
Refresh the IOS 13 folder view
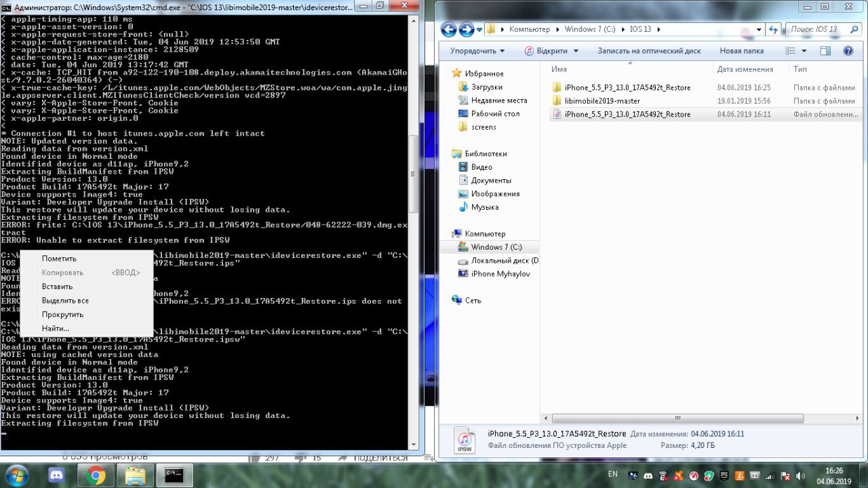coord(774,30)
